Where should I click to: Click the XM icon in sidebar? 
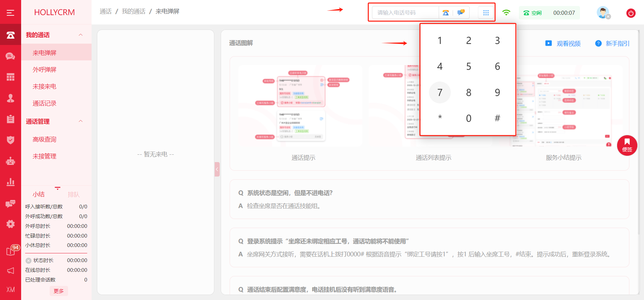(10, 290)
